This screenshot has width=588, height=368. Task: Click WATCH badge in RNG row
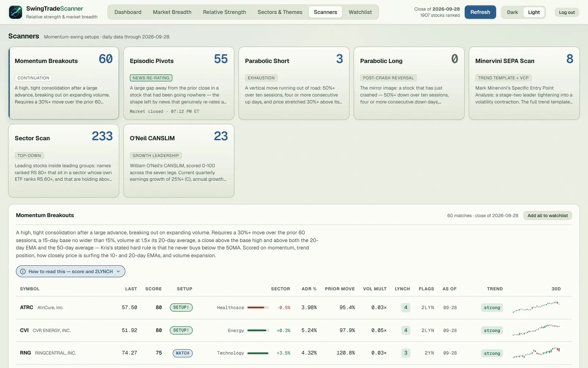(183, 353)
